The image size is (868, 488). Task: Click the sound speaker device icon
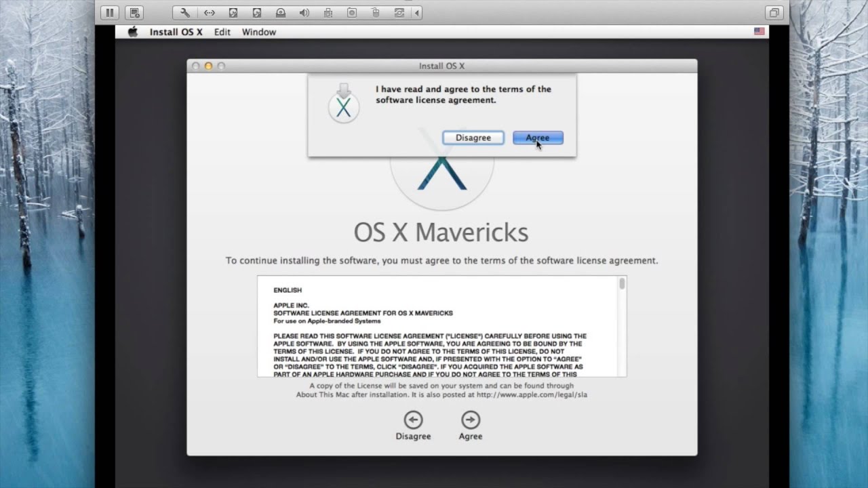click(304, 13)
